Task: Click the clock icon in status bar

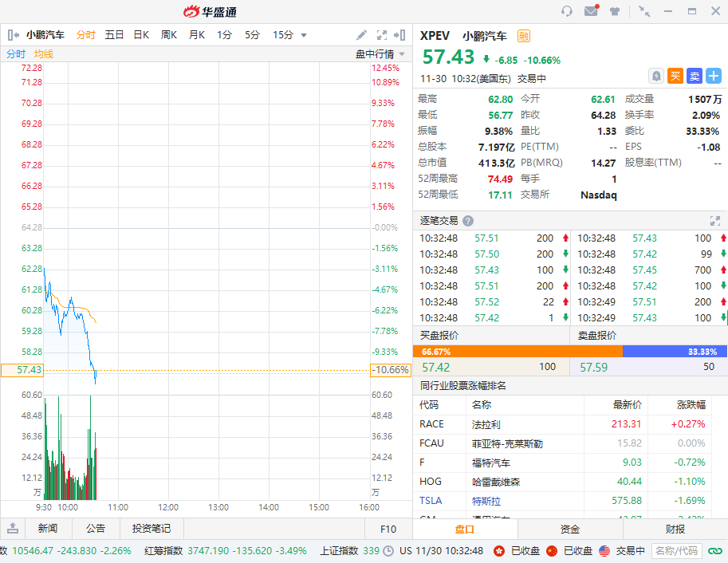Action: point(388,551)
